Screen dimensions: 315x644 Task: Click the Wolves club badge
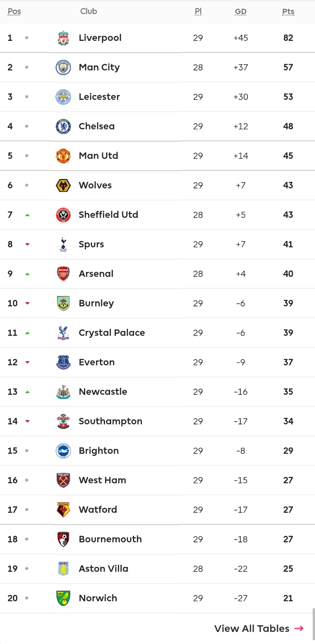[63, 185]
